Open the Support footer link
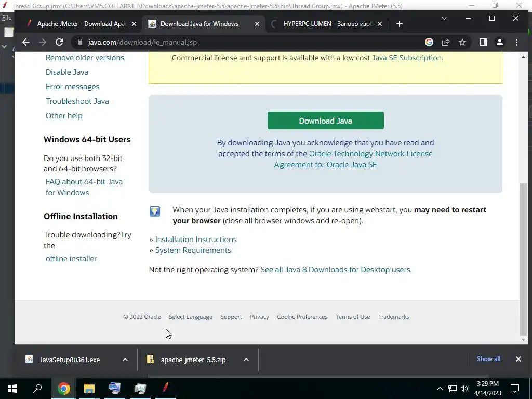 tap(231, 317)
